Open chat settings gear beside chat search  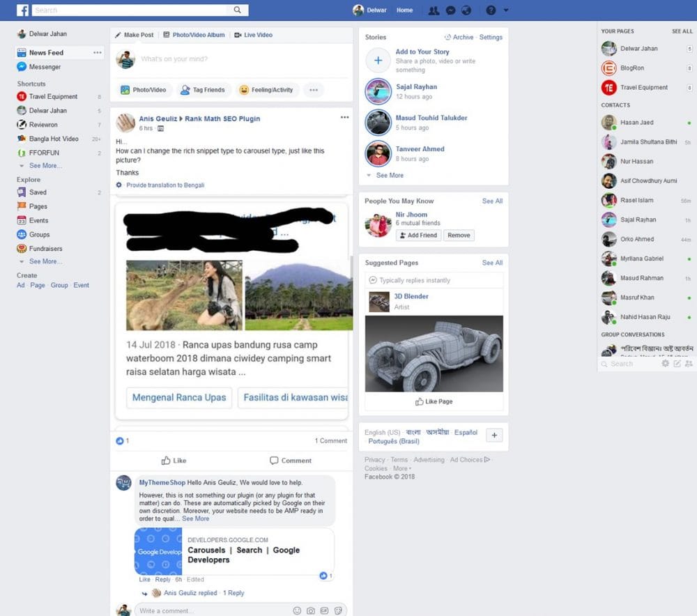point(666,363)
